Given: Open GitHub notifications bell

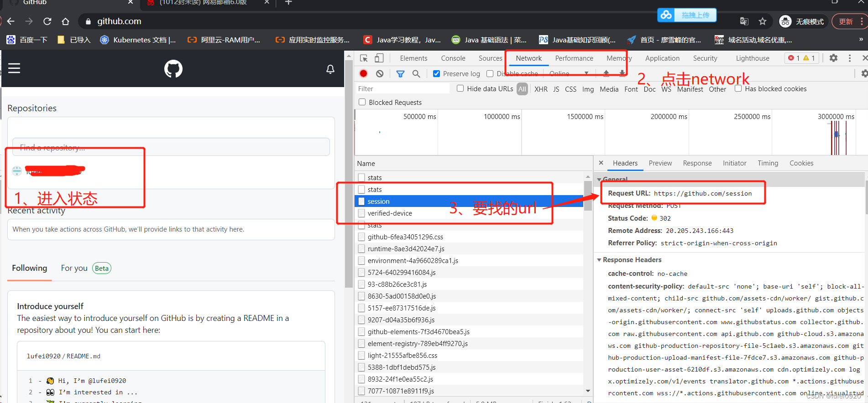Looking at the screenshot, I should 330,69.
